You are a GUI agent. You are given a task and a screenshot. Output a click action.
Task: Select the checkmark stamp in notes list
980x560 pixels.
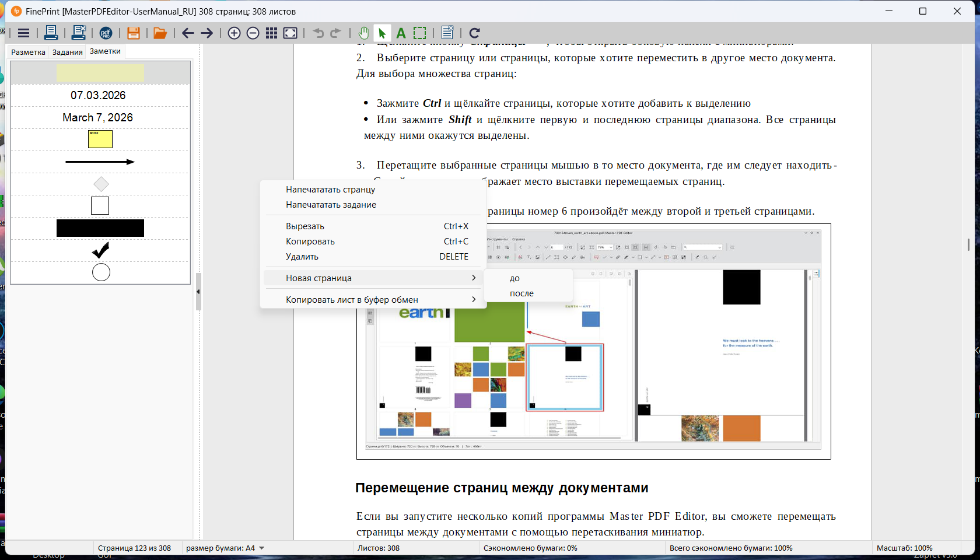click(x=100, y=250)
